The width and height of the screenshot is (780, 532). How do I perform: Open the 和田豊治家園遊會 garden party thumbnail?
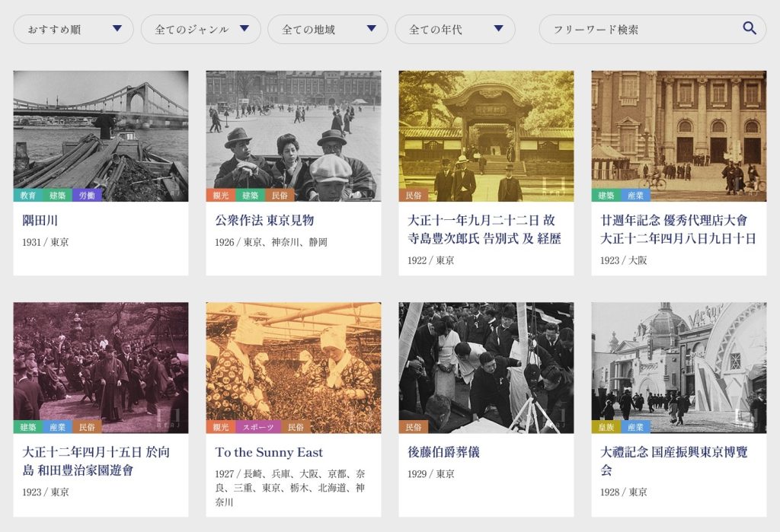coord(101,362)
